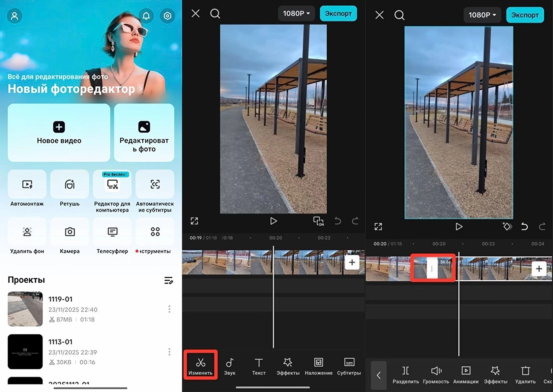This screenshot has height=392, width=553.
Task: Open the Телесуфлер teleprompter tool
Action: click(x=112, y=232)
